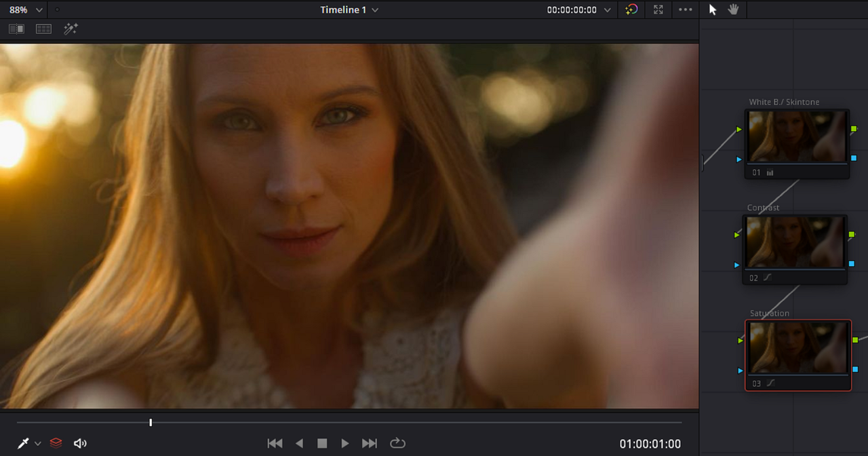Select node 03 Saturation thumbnail
Image resolution: width=868 pixels, height=456 pixels.
coord(798,347)
